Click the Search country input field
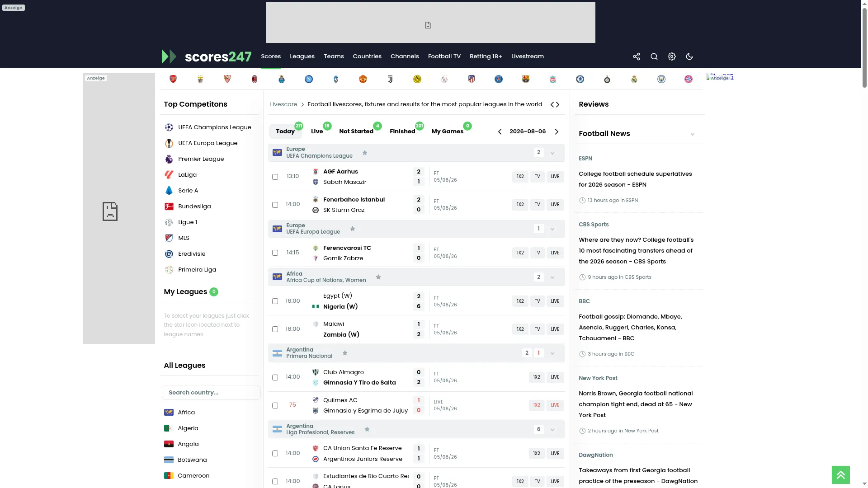This screenshot has height=488, width=868. pos(211,393)
